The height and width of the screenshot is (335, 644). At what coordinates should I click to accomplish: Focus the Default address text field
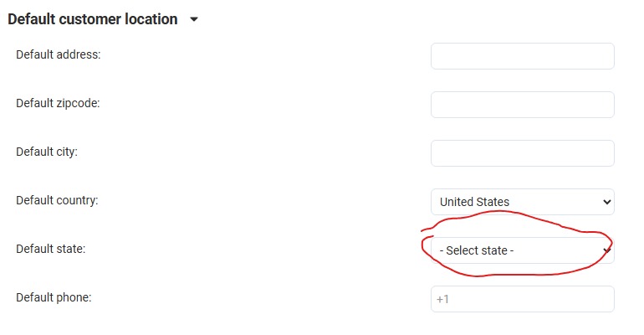(x=523, y=56)
